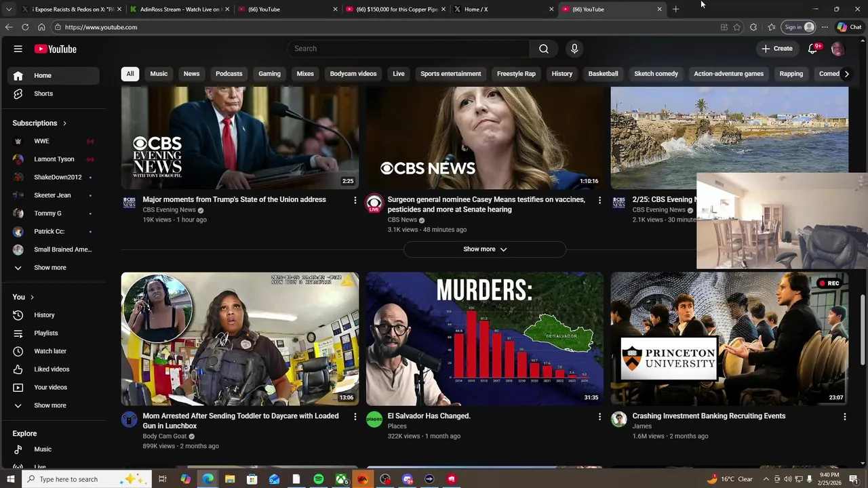The height and width of the screenshot is (488, 868).
Task: Open the Copilot Chat button
Action: point(849,27)
